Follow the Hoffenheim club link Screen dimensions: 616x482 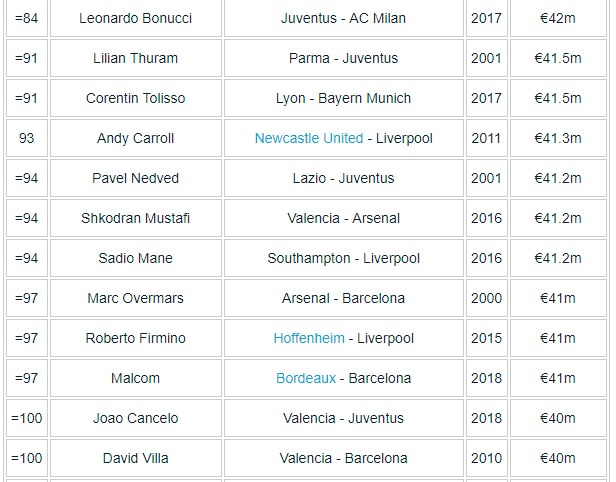[x=308, y=338]
